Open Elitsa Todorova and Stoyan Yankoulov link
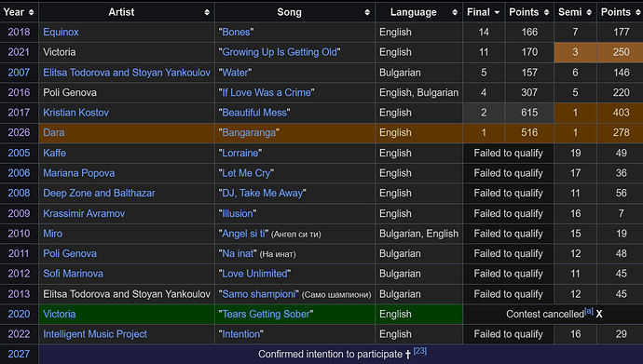Viewport: 643px width, 364px height. pyautogui.click(x=127, y=73)
